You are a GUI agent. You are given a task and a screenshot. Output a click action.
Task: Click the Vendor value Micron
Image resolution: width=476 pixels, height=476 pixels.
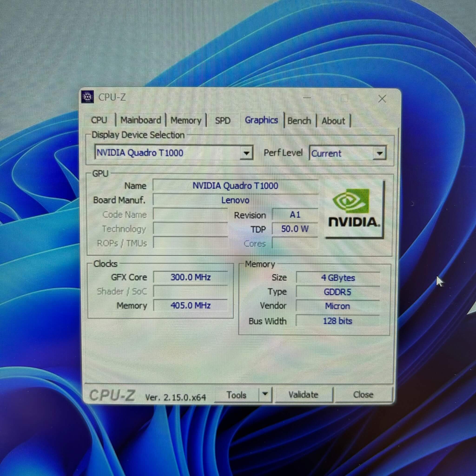pyautogui.click(x=338, y=306)
